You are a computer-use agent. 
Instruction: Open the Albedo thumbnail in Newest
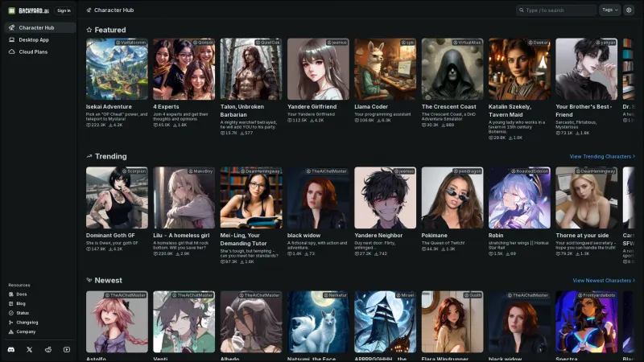[251, 322]
